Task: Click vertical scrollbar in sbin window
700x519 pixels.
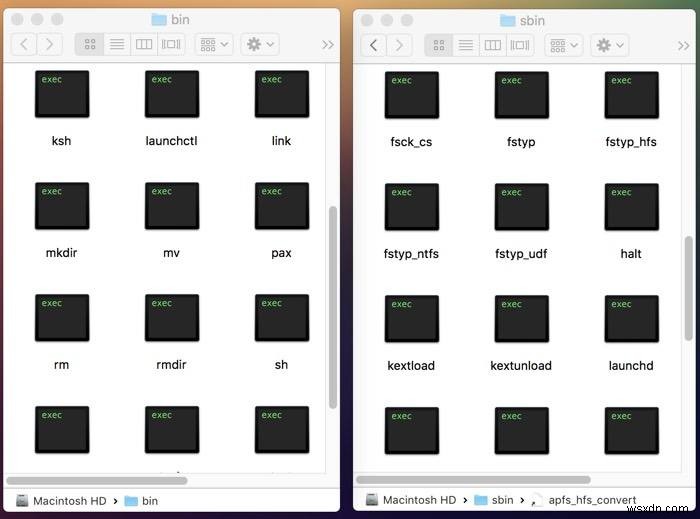Action: pos(688,289)
